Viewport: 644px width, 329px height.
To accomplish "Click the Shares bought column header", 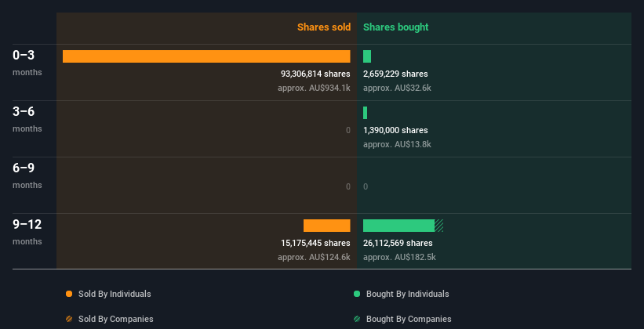I will 395,27.
